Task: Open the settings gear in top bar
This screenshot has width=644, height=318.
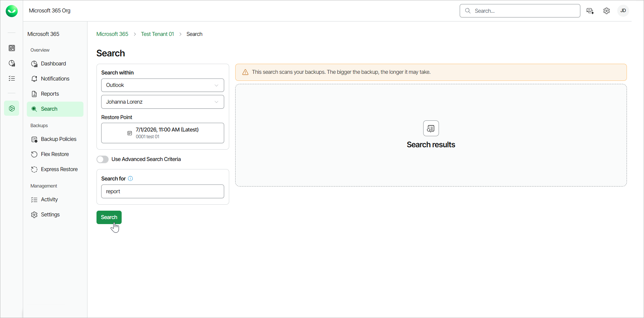Action: pyautogui.click(x=606, y=11)
